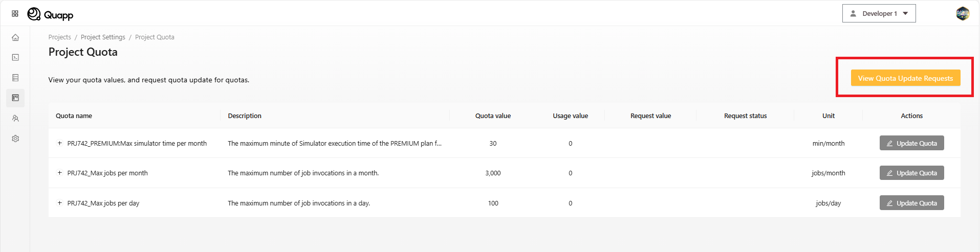Click the Quapp logo
980x252 pixels.
50,14
